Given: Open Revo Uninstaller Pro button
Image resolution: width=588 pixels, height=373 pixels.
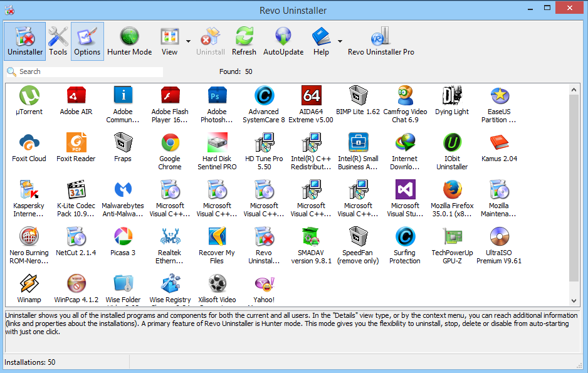Looking at the screenshot, I should 381,41.
